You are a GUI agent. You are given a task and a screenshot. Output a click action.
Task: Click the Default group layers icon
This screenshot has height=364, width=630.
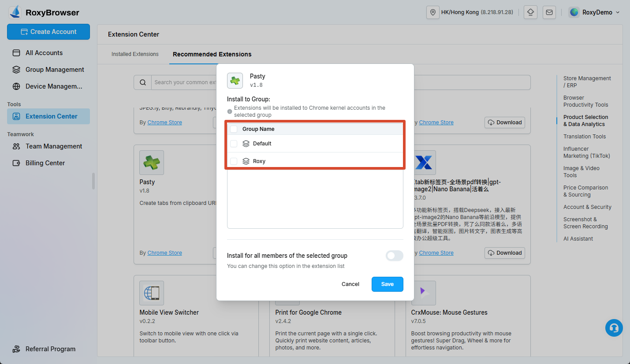tap(246, 144)
